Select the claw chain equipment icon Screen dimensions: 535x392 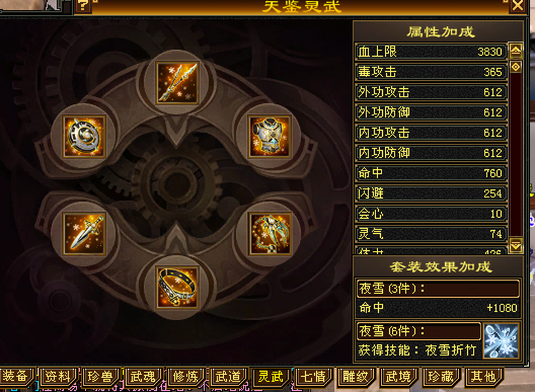[270, 234]
